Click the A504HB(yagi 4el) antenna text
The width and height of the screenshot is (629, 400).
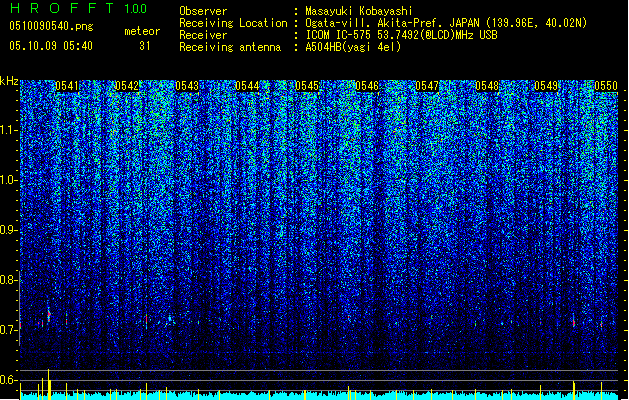[353, 47]
